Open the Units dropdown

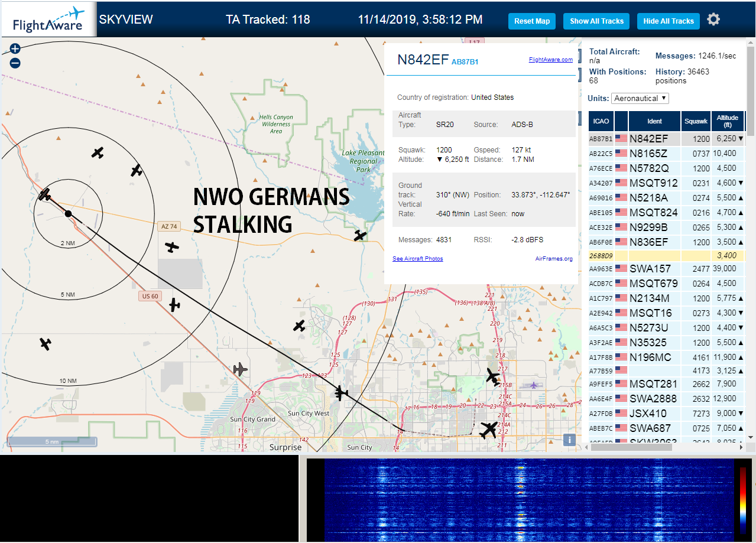(x=640, y=98)
